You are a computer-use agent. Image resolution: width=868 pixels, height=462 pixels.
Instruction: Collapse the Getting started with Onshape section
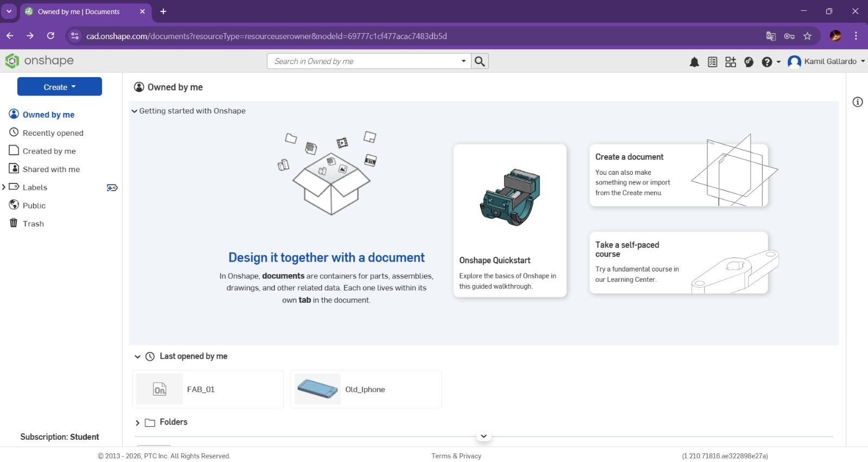point(135,111)
